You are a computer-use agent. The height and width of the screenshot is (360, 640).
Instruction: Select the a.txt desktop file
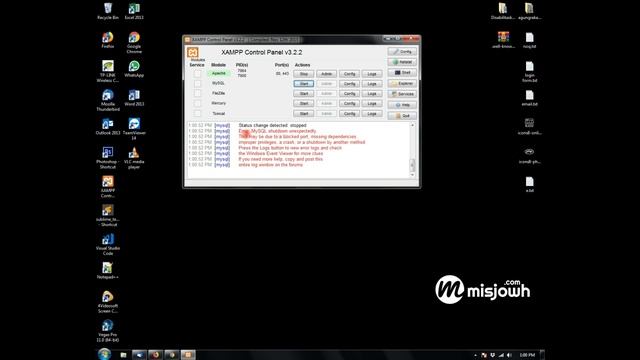529,184
